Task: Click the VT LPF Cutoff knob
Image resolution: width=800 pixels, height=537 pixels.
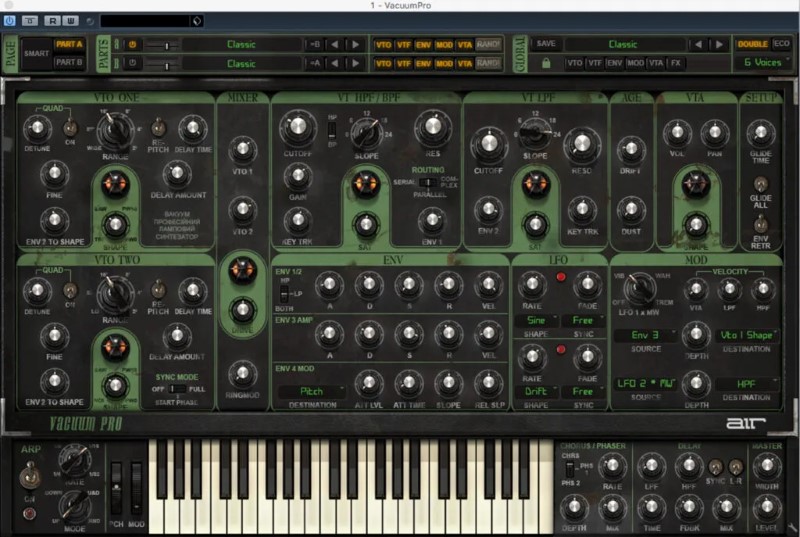Action: click(x=489, y=143)
